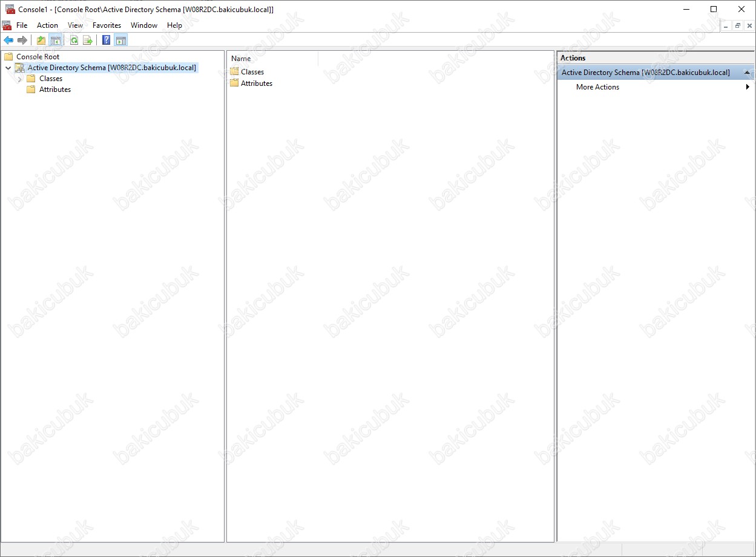
Task: Click the Console1 title bar app icon
Action: (x=10, y=9)
